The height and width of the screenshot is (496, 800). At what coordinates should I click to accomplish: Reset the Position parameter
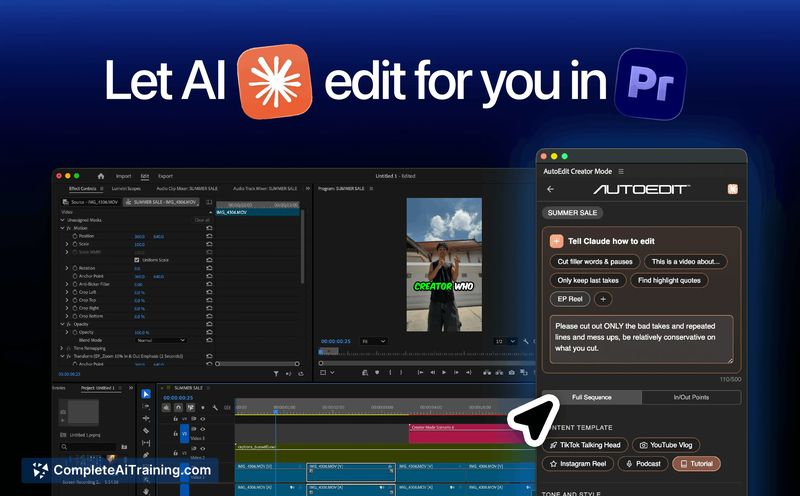[209, 236]
